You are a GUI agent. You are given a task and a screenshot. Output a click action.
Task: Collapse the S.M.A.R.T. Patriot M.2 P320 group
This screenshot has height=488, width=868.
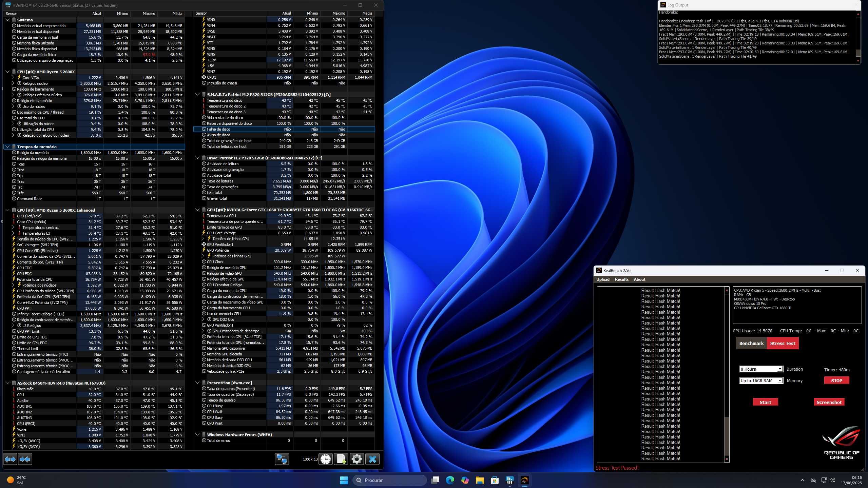coord(197,95)
